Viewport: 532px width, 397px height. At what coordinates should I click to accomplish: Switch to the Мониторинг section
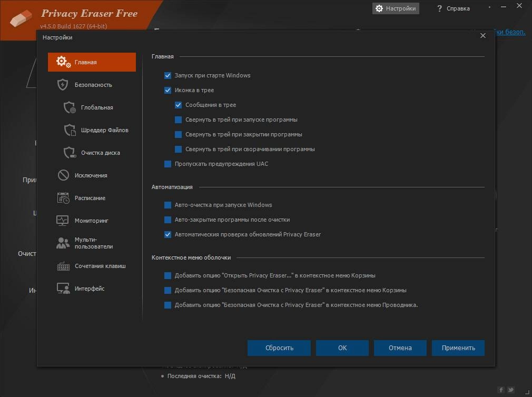[92, 221]
